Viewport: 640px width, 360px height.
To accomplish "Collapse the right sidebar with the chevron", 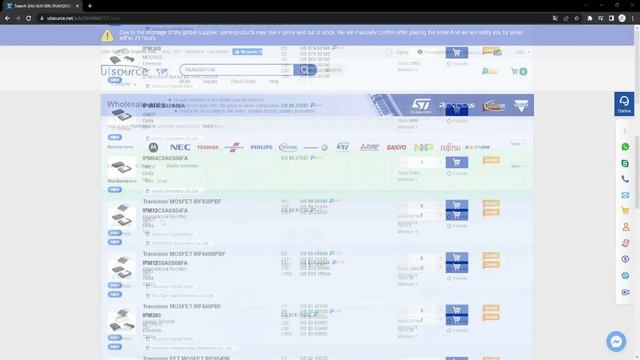I will 625,131.
